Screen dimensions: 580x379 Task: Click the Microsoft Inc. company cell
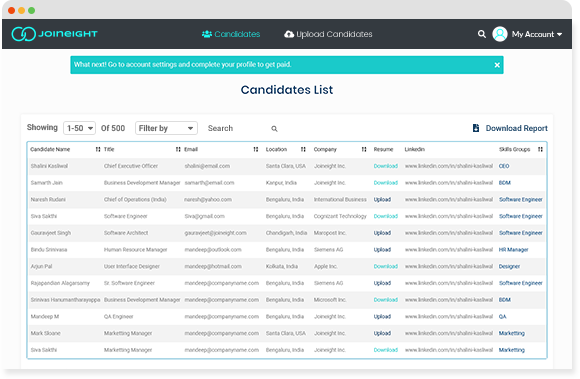330,300
